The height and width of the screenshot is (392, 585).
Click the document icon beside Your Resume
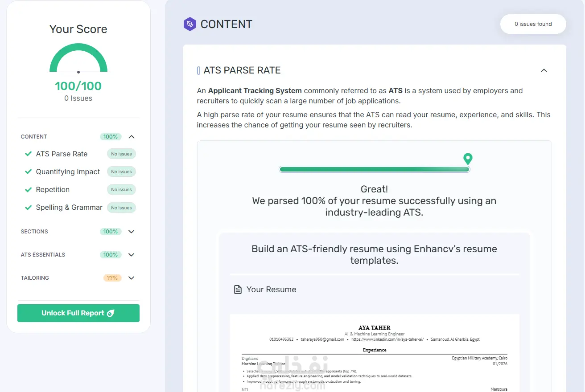[x=238, y=290]
